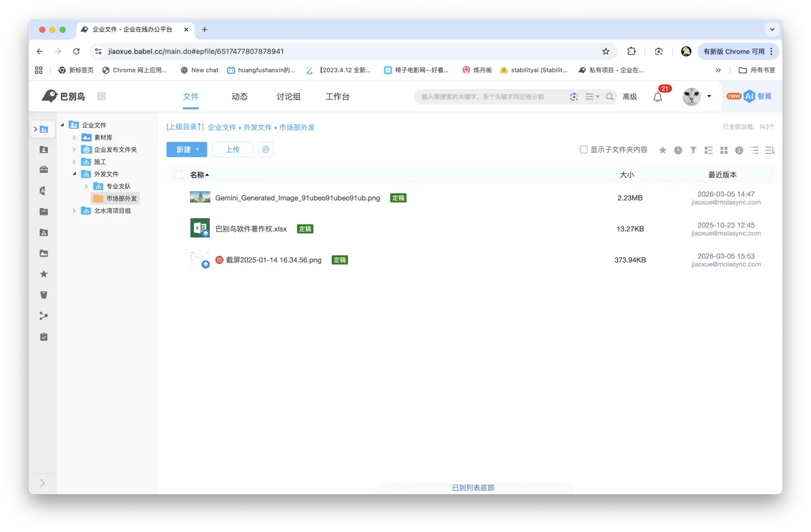Click the funnel filter toolbar icon
Viewport: 811px width, 532px height.
[693, 151]
